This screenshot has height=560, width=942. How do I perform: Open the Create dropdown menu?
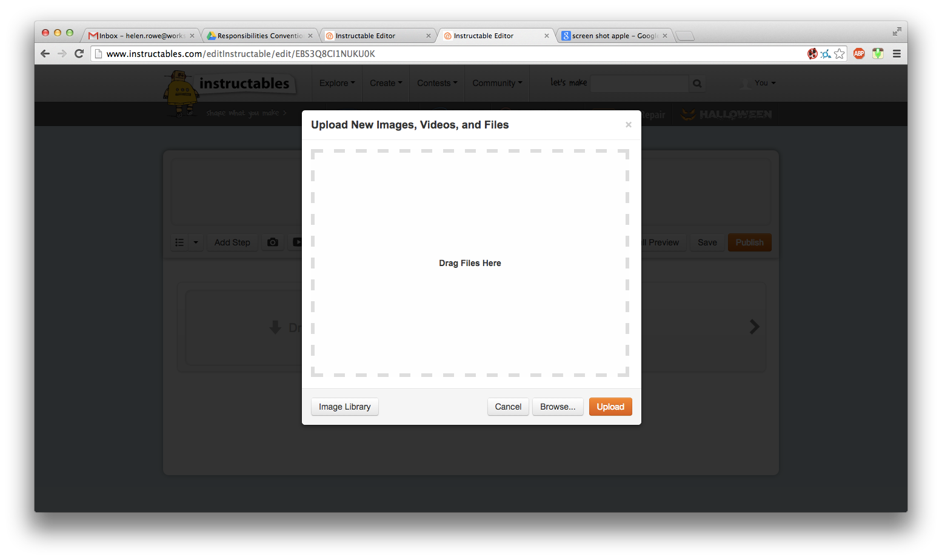pyautogui.click(x=386, y=83)
